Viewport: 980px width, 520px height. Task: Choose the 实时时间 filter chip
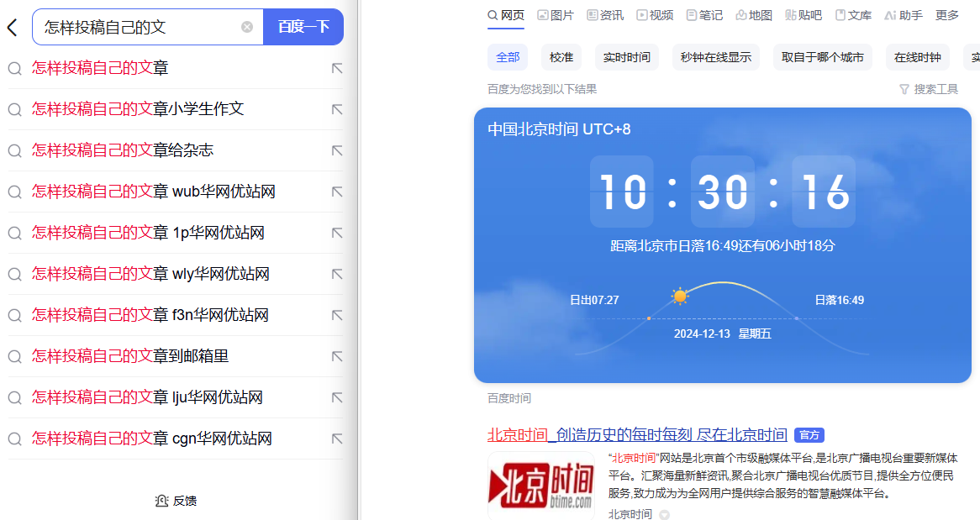627,57
